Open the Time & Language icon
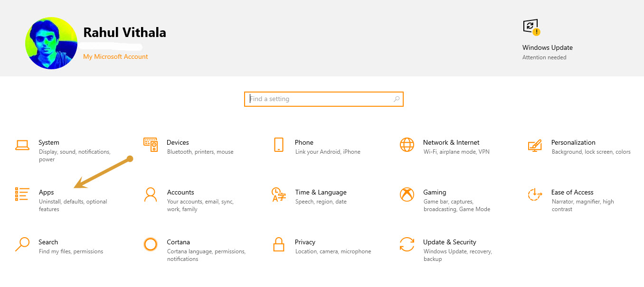 (x=279, y=194)
